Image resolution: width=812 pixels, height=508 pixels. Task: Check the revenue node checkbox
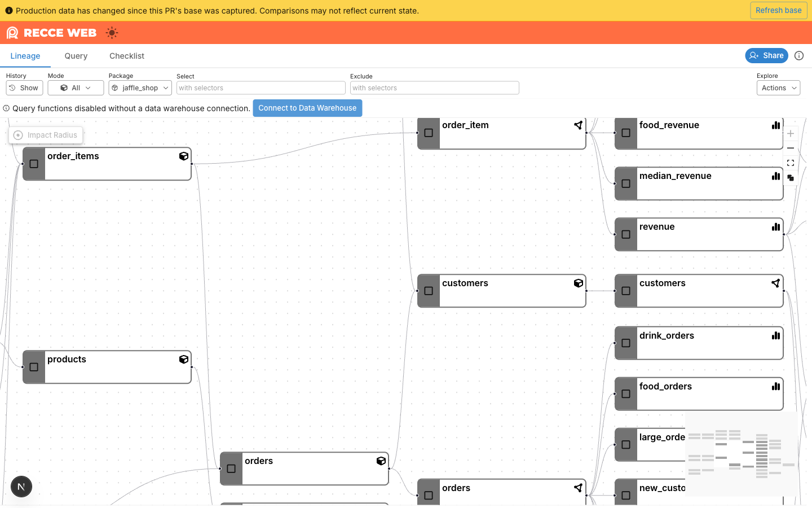click(626, 234)
